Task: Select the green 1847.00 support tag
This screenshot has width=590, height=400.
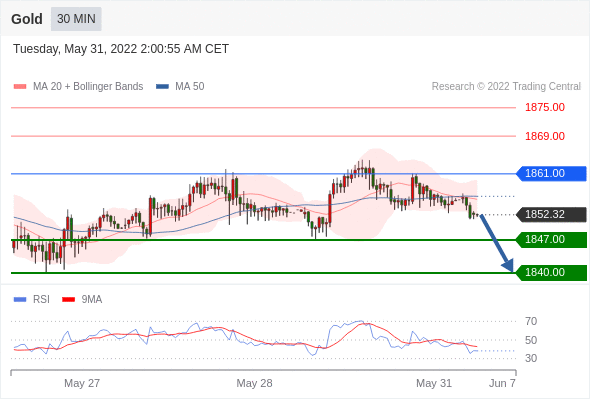Action: [x=551, y=240]
